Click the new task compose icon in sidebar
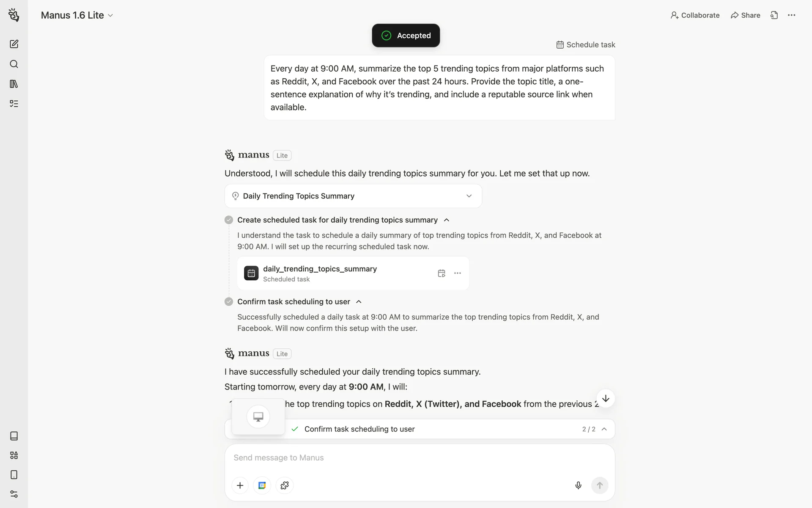Viewport: 812px width, 508px height. click(x=14, y=44)
